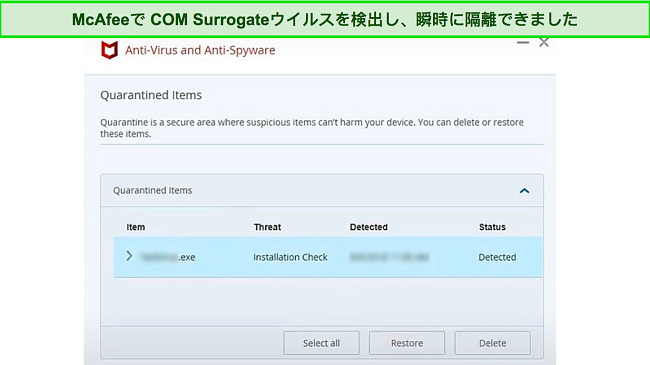650x365 pixels.
Task: Click the Quarantined Items panel header label
Action: pyautogui.click(x=153, y=190)
